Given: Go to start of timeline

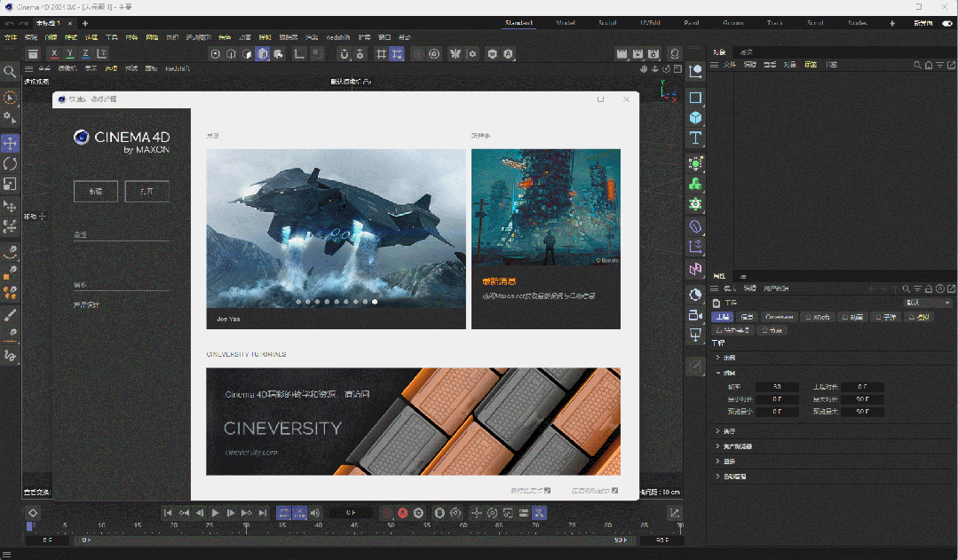Looking at the screenshot, I should (168, 513).
